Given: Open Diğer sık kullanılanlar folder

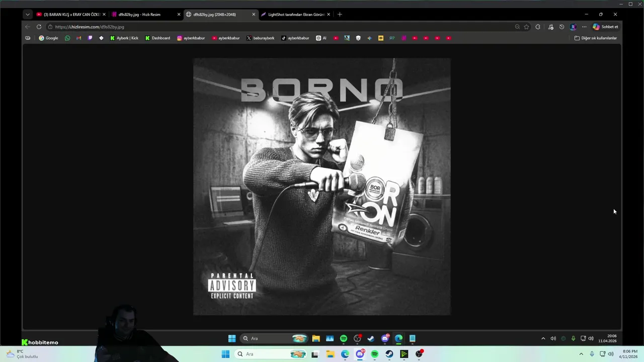Looking at the screenshot, I should 596,38.
